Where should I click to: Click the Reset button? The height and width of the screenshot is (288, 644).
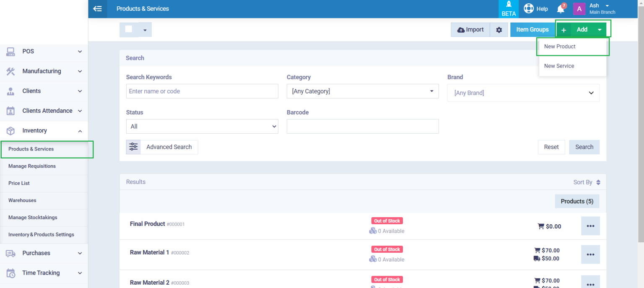click(551, 147)
